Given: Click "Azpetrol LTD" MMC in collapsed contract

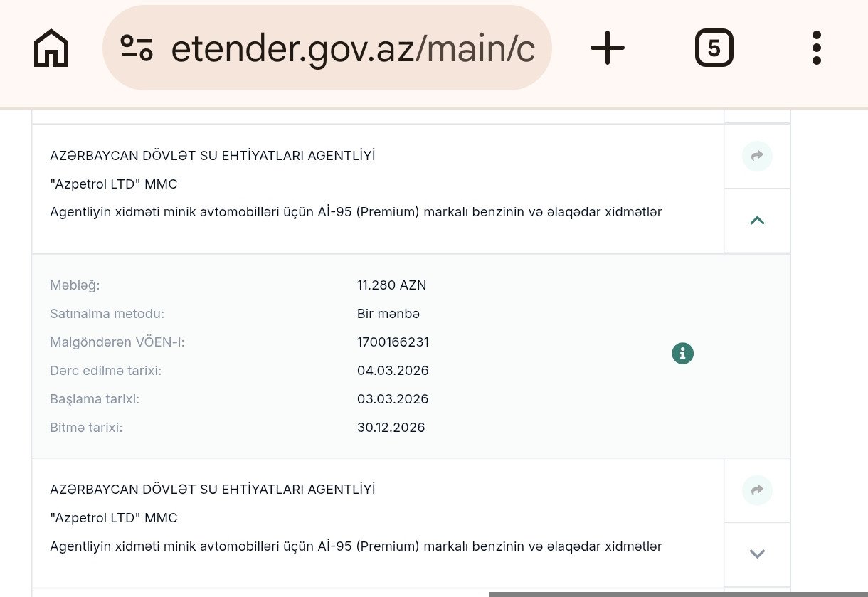Looking at the screenshot, I should [x=114, y=518].
